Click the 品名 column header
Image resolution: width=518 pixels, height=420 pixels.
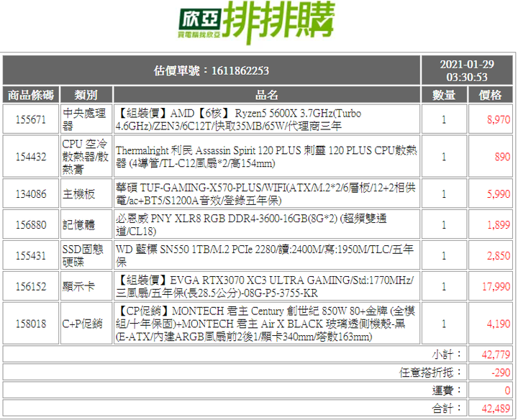click(267, 95)
